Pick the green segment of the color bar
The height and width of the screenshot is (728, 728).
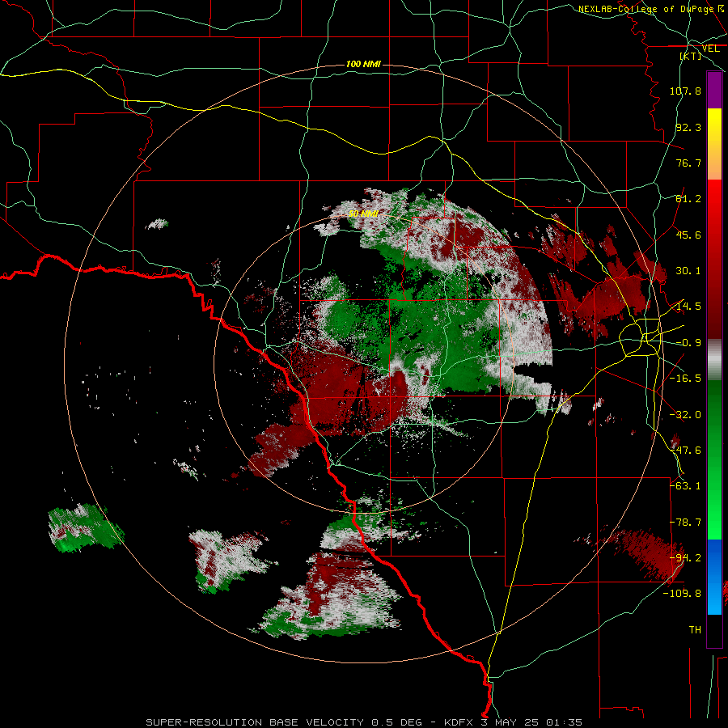click(x=714, y=459)
